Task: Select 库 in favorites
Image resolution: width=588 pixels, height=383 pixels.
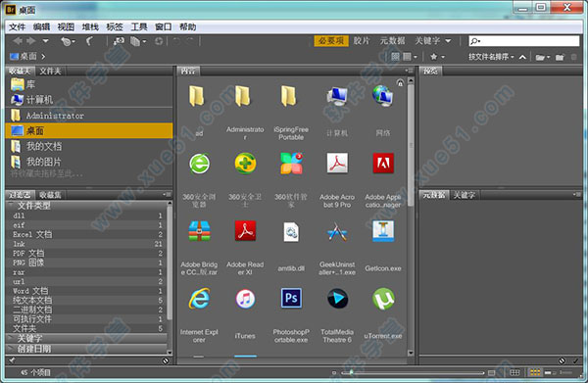Action: [x=89, y=84]
